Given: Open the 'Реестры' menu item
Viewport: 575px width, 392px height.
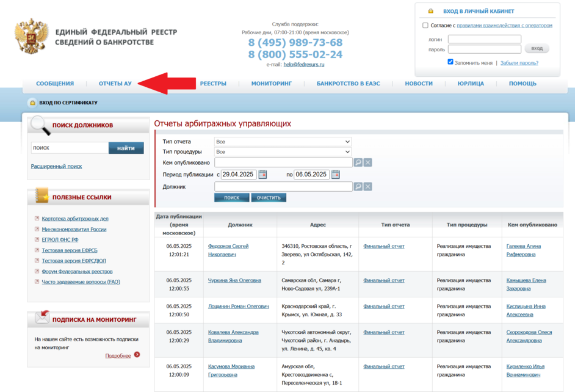Looking at the screenshot, I should [213, 84].
